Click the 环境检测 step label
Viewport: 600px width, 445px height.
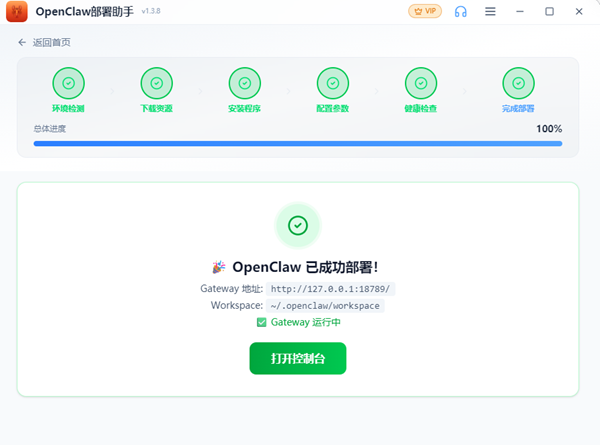[x=68, y=109]
